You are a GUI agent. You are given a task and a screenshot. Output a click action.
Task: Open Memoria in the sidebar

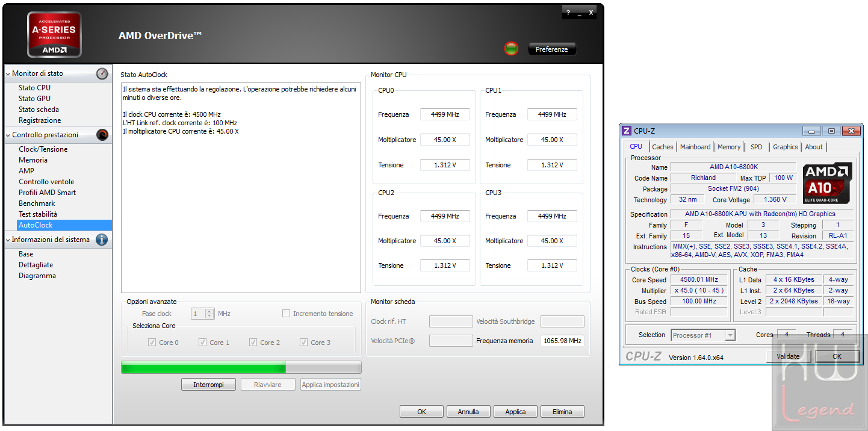[33, 160]
